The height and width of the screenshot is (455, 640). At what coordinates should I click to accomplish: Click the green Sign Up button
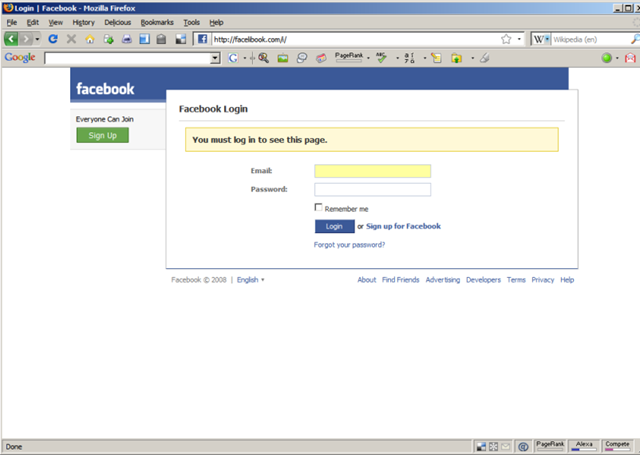tap(102, 135)
